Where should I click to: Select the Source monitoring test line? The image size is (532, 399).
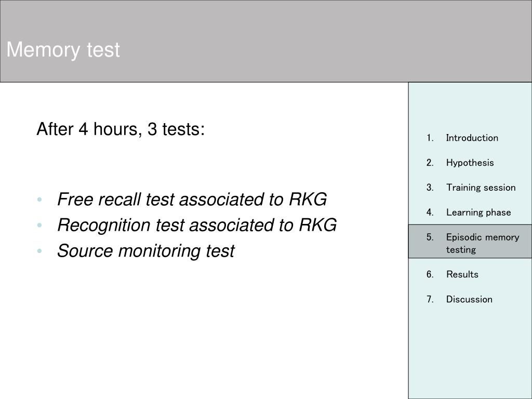[x=145, y=251]
